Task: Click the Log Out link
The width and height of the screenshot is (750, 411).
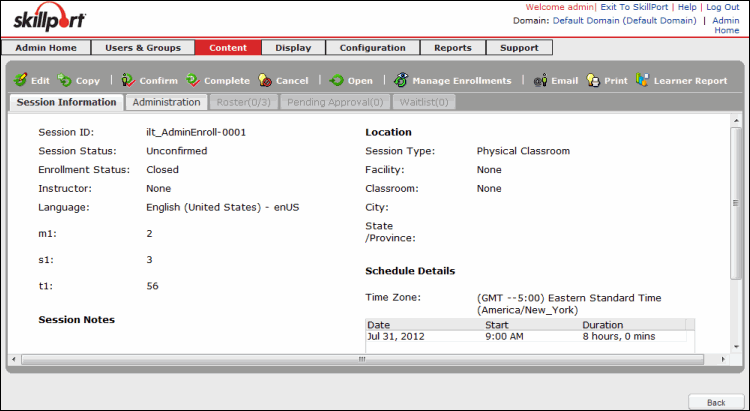Action: pyautogui.click(x=723, y=7)
